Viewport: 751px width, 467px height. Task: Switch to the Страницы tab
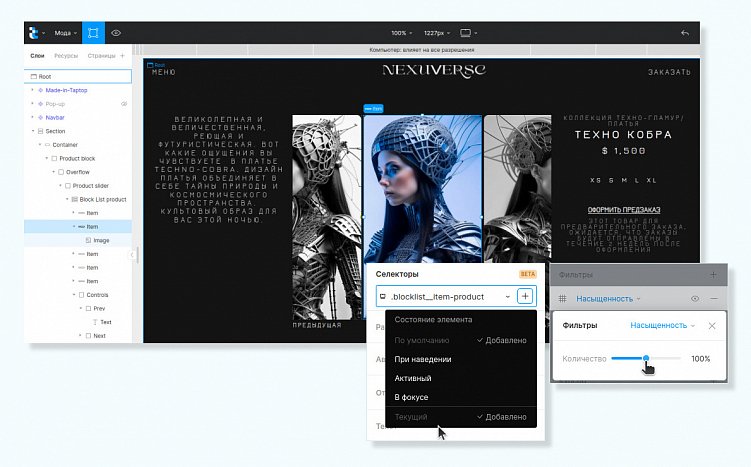coord(102,56)
